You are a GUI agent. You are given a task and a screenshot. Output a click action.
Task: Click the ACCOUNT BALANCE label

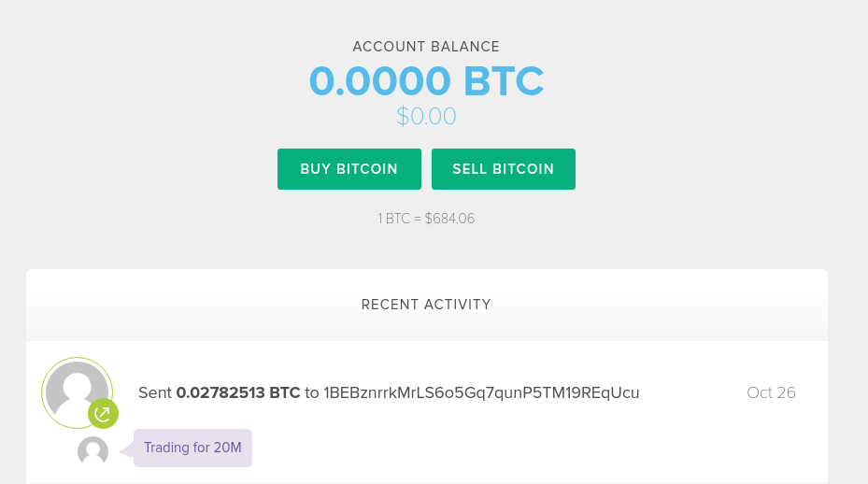point(426,47)
